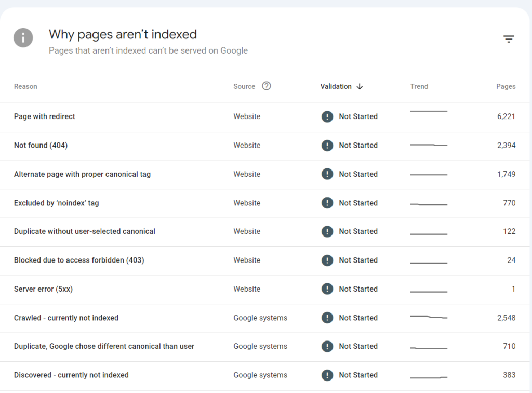This screenshot has width=532, height=393.
Task: Sort by the Trend column header
Action: [419, 86]
